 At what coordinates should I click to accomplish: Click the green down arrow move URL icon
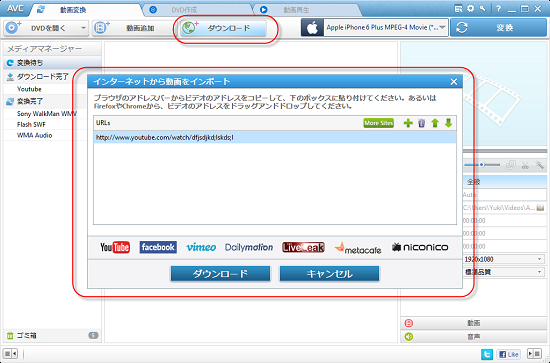coord(448,123)
